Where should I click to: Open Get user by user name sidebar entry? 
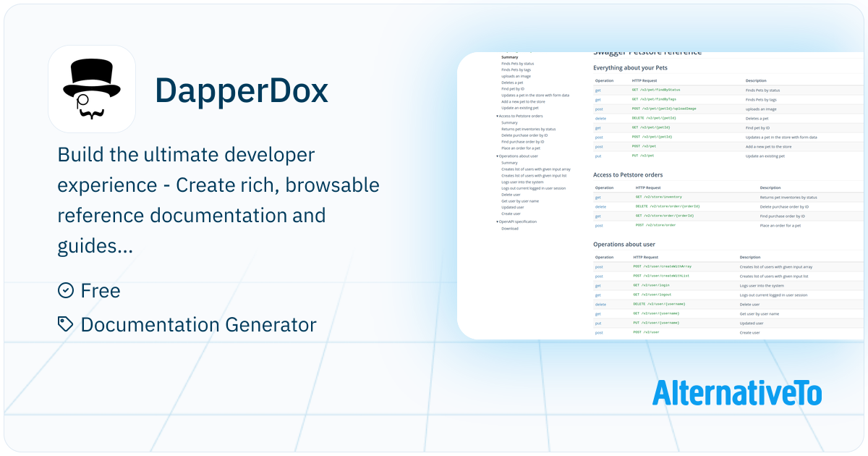click(x=520, y=200)
